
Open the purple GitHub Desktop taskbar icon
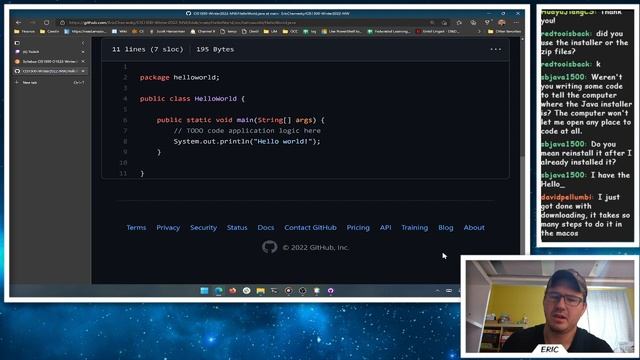coord(331,291)
